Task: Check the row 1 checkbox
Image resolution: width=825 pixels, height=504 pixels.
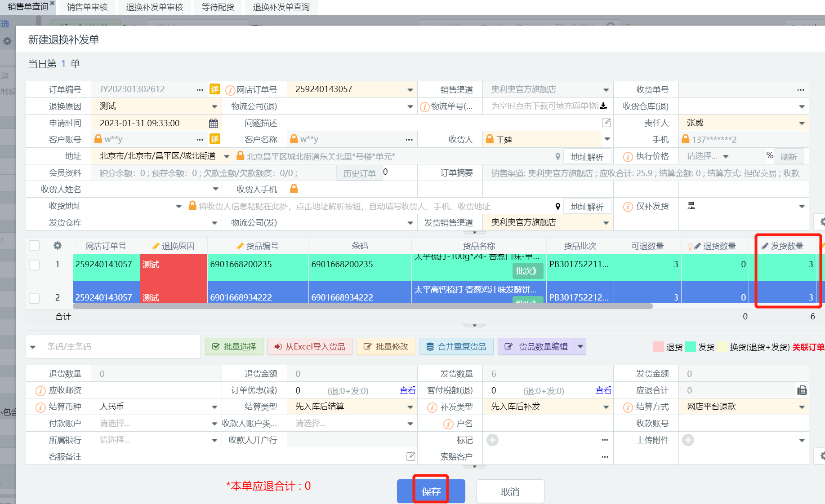Action: click(x=34, y=265)
